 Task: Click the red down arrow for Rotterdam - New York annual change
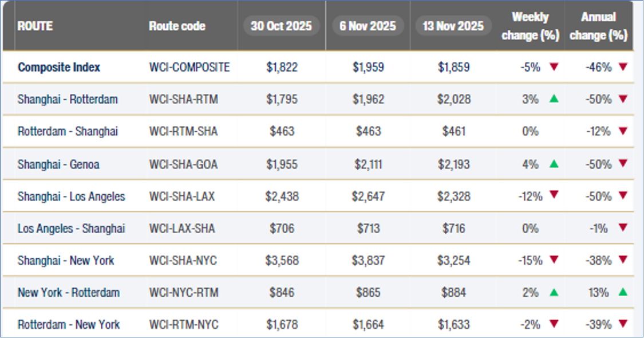623,324
